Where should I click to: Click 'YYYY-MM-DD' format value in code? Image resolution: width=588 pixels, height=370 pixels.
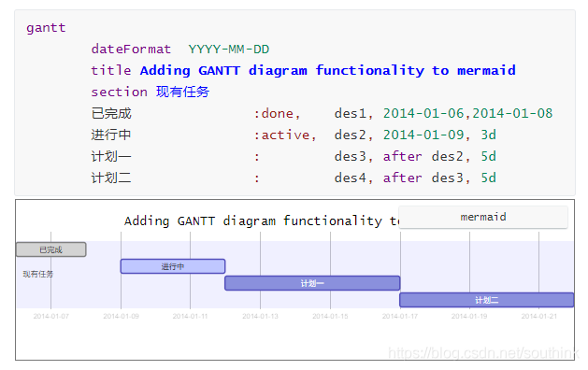[x=229, y=50]
